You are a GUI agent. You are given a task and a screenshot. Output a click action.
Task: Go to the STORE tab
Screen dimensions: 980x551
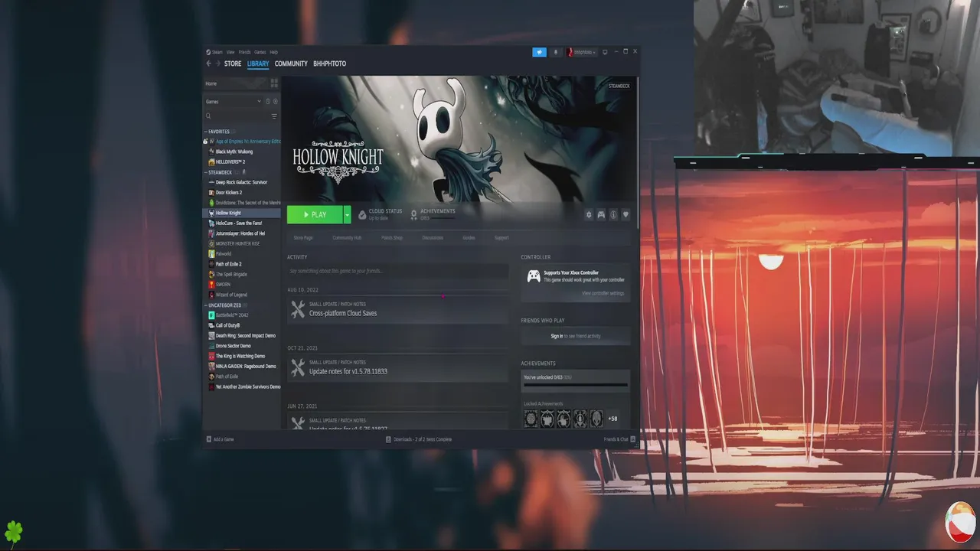pos(233,64)
